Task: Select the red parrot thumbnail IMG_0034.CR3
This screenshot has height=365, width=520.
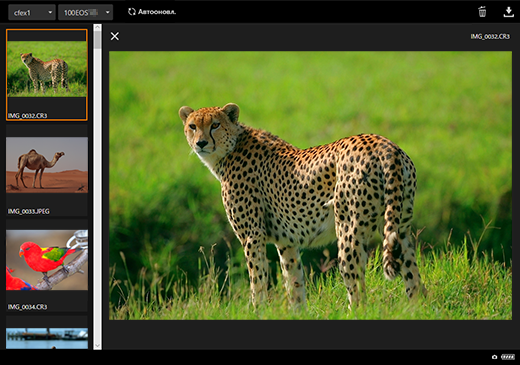Action: pyautogui.click(x=47, y=266)
